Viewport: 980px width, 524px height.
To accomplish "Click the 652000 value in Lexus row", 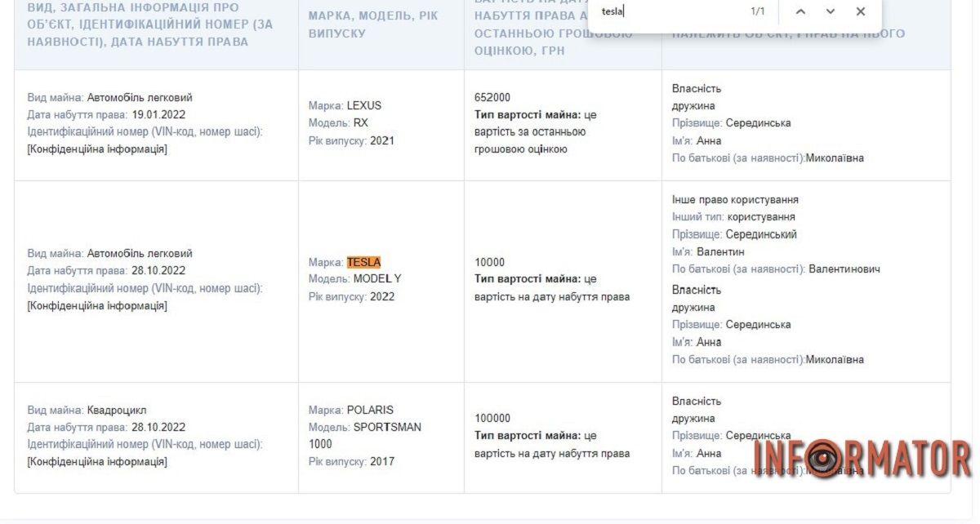I will [492, 97].
